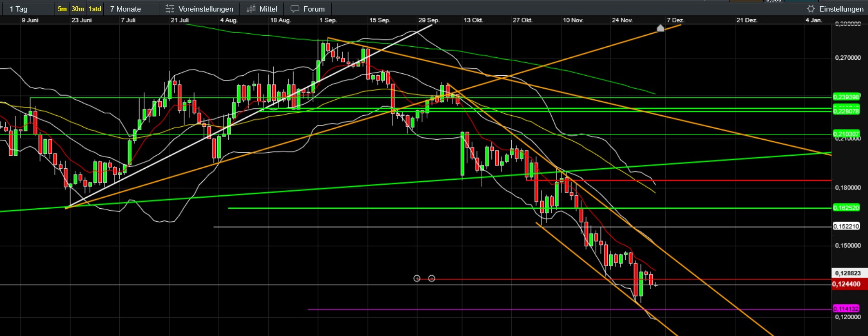The image size is (868, 336).
Task: Click the '18 Aug.' date on the time axis
Action: [280, 20]
